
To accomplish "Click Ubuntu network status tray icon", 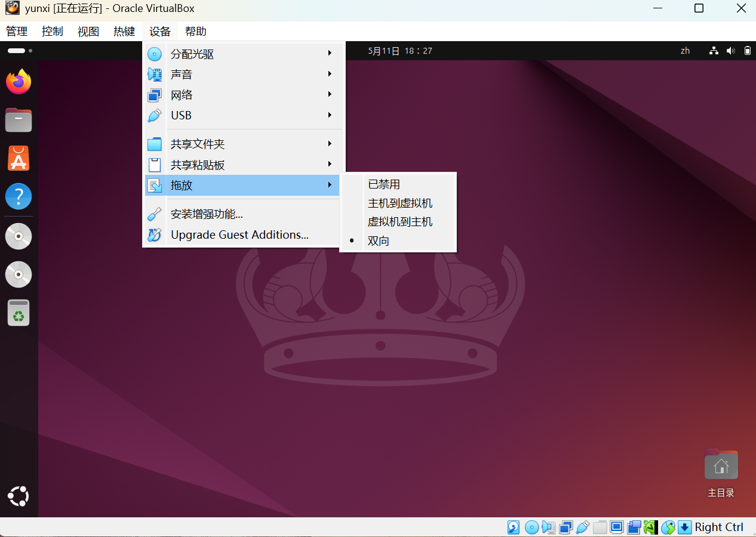I will coord(714,51).
